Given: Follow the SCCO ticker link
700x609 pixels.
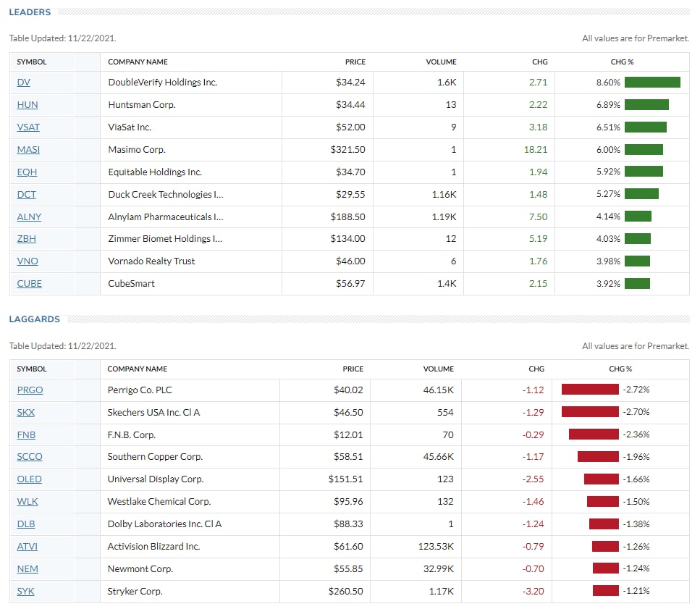Looking at the screenshot, I should [30, 456].
